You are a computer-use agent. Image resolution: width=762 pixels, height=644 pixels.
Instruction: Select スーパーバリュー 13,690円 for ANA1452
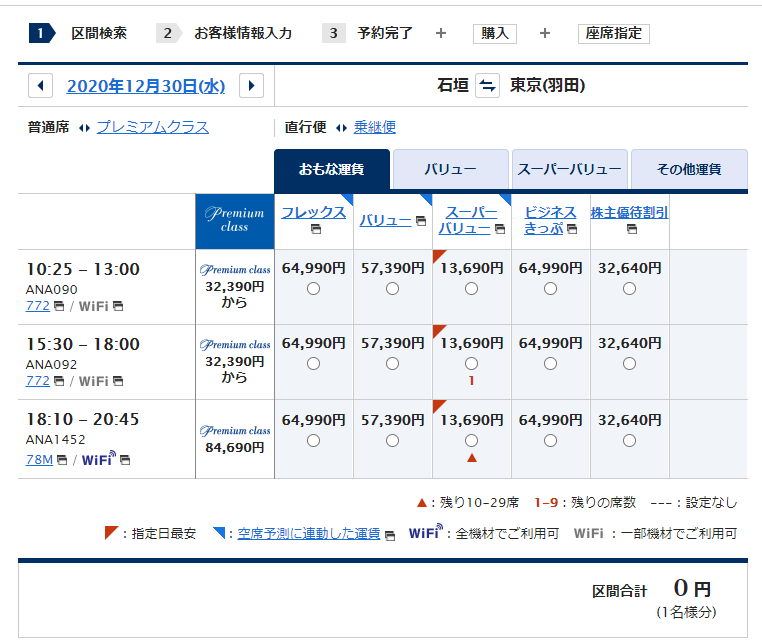pyautogui.click(x=471, y=441)
